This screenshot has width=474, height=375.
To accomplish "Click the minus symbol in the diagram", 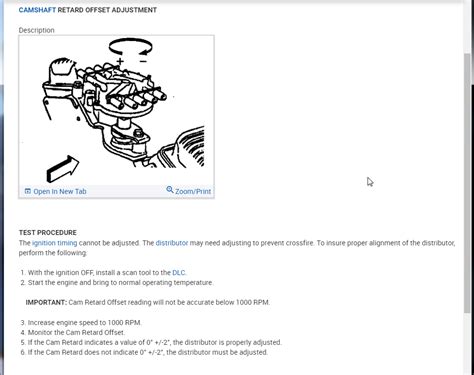I will [x=143, y=61].
